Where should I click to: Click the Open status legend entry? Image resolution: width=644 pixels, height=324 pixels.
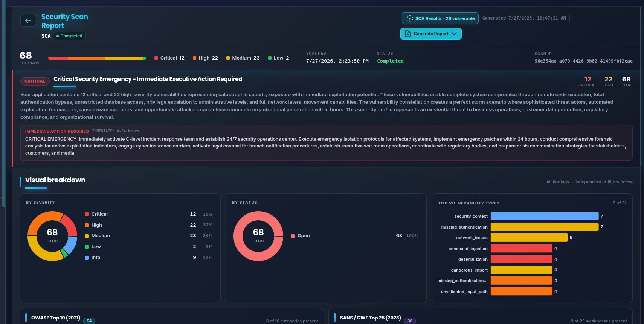click(354, 236)
